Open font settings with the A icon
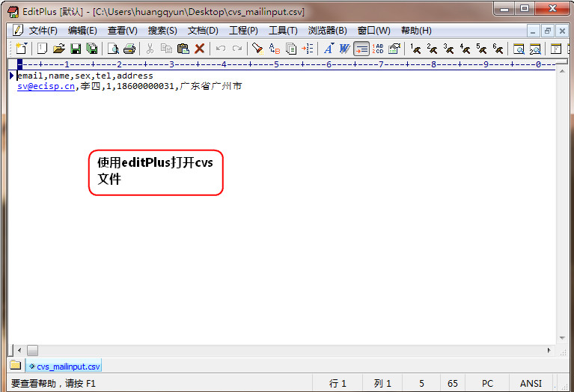574x392 pixels. [x=328, y=49]
